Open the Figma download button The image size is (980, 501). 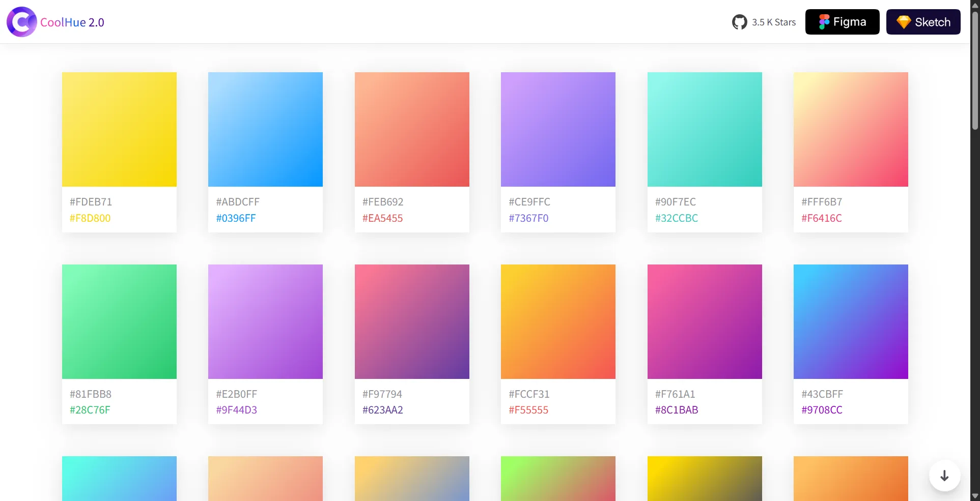(x=842, y=22)
